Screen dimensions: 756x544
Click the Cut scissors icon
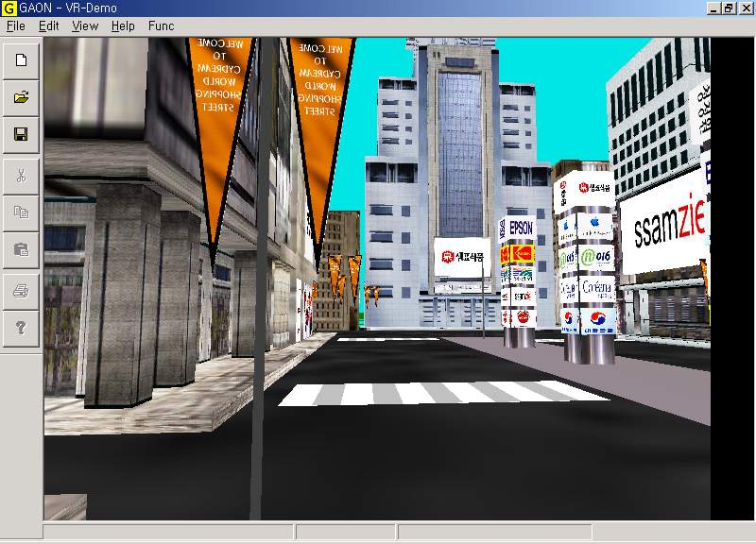coord(21,176)
